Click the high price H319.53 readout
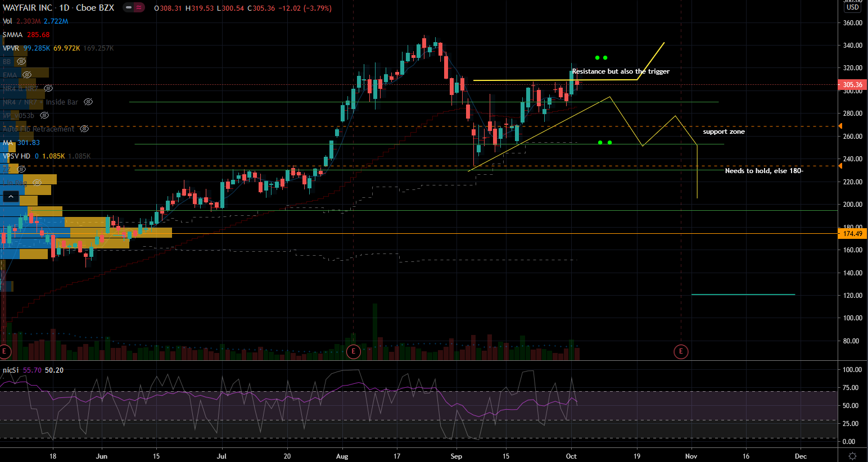The height and width of the screenshot is (462, 868). pos(199,8)
